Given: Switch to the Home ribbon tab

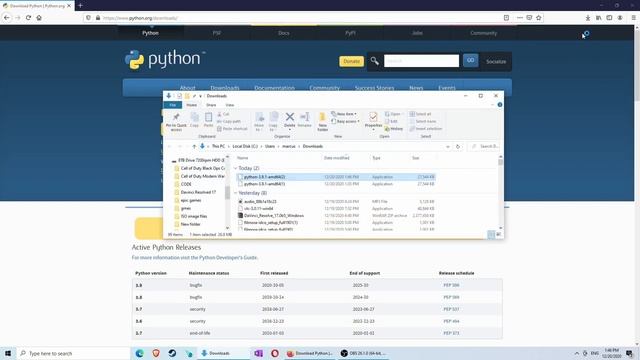Looking at the screenshot, I should tap(191, 105).
